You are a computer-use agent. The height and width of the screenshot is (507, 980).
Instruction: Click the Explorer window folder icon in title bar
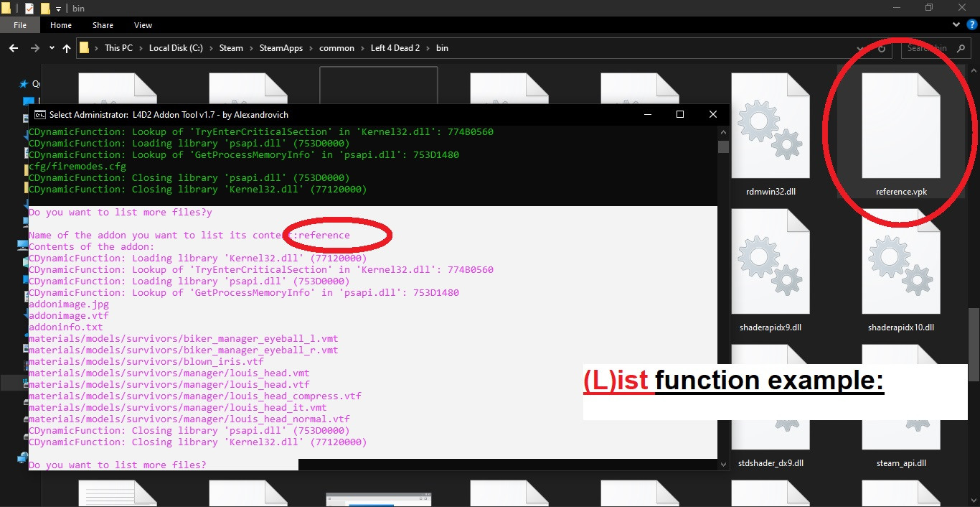6,9
